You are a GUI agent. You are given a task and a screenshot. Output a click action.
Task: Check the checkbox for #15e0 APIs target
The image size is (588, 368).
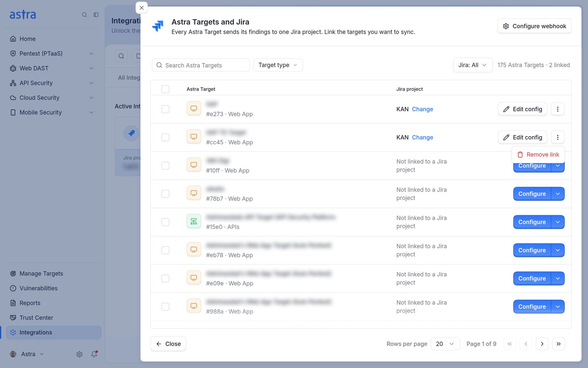click(x=165, y=222)
